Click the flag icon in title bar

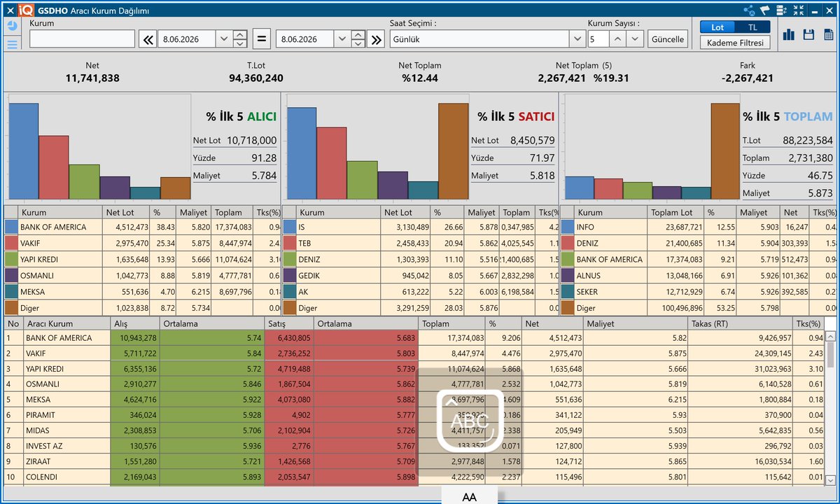(x=765, y=10)
